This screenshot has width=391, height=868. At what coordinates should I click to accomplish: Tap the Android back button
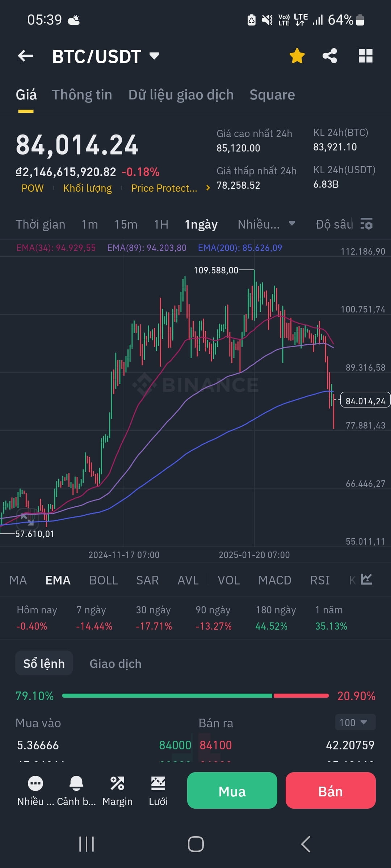click(x=306, y=844)
